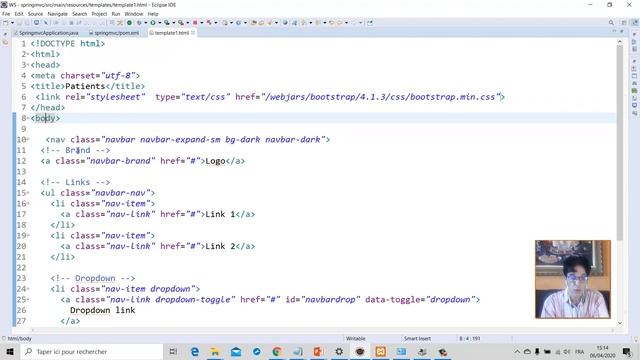Click the html/body breadcrumb in status bar
Screen dimensions: 640x360
point(20,338)
